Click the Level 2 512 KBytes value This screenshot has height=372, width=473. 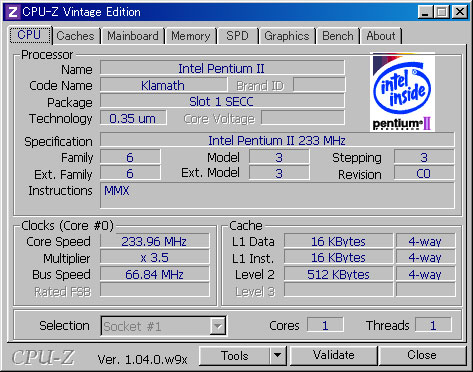point(338,274)
